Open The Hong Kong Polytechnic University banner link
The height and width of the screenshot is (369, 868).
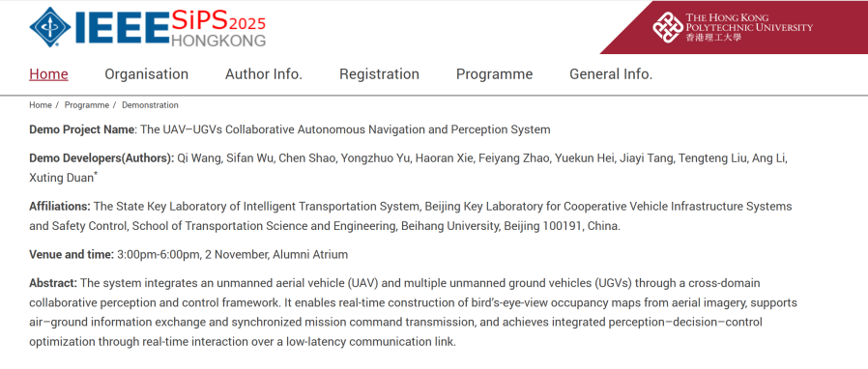(733, 27)
